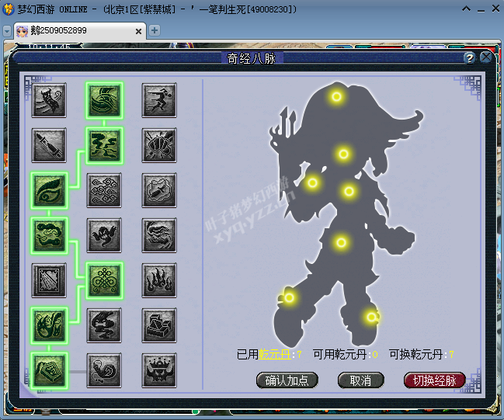
Task: Select the grey smashing fist skill icon
Action: coord(159,145)
